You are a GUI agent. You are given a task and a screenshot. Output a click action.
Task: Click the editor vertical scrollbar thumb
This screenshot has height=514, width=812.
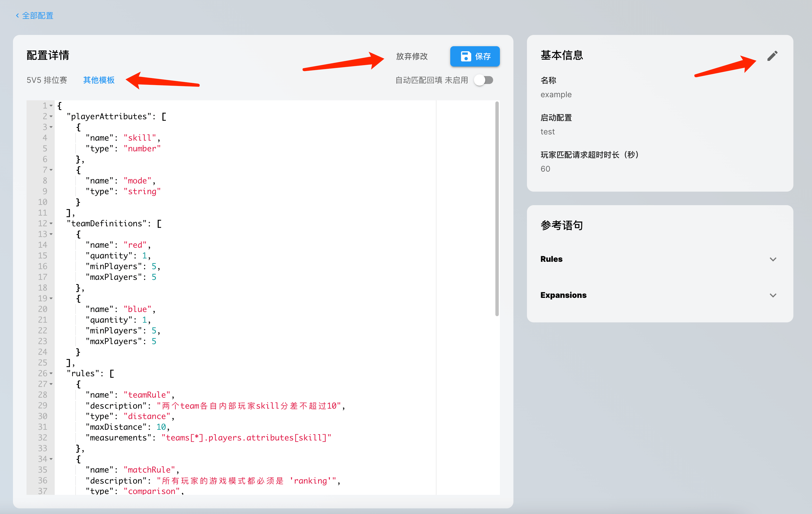point(497,209)
